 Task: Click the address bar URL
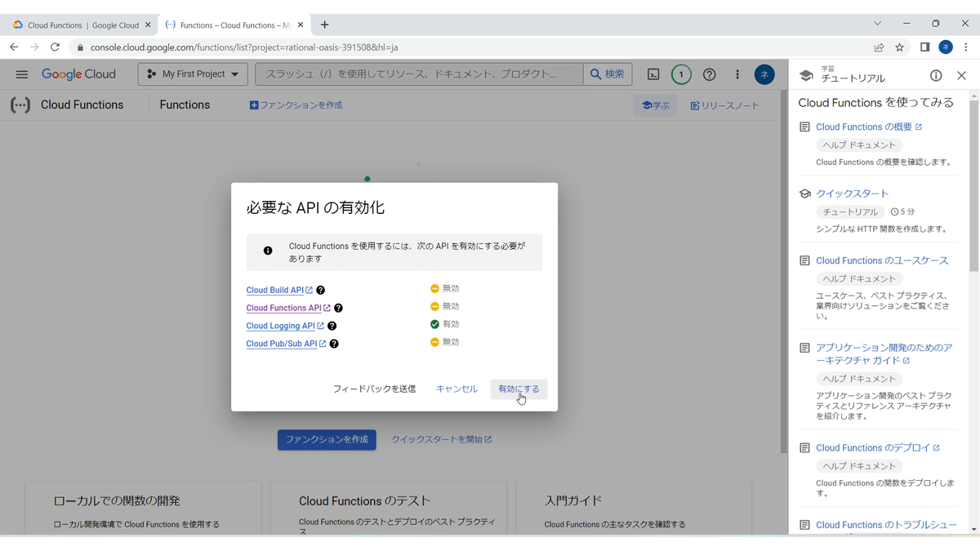coord(244,47)
